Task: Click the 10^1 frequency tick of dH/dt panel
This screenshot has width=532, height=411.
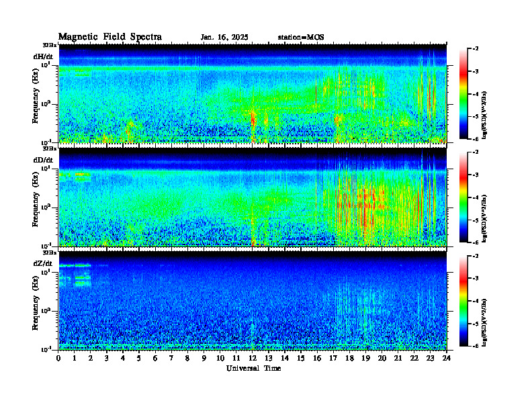Action: tap(46, 64)
